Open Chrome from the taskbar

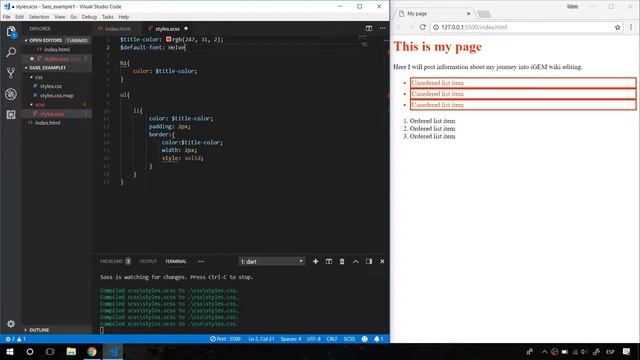pyautogui.click(x=92, y=351)
